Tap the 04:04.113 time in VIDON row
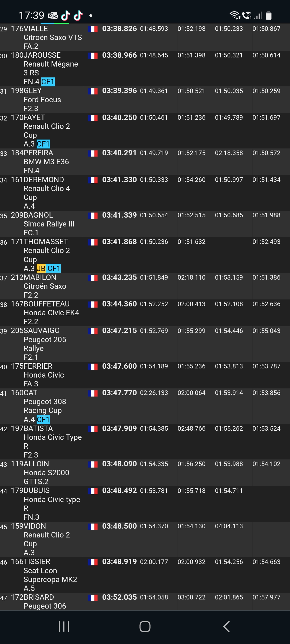 coord(229,526)
